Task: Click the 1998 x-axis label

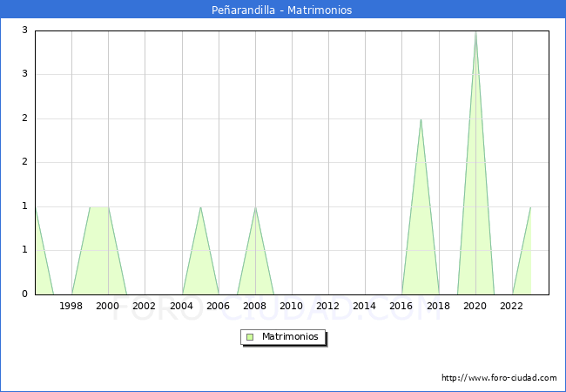Action: 71,306
